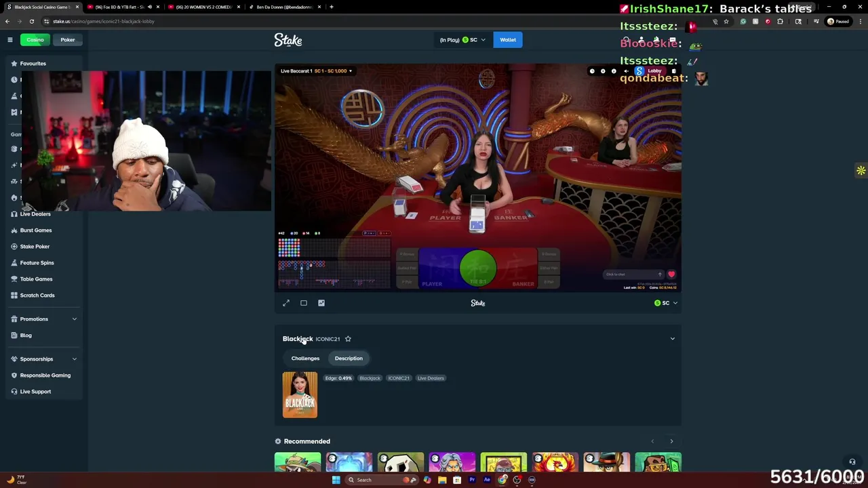Image resolution: width=868 pixels, height=488 pixels.
Task: Place bet on the blue Player area
Action: point(438,268)
